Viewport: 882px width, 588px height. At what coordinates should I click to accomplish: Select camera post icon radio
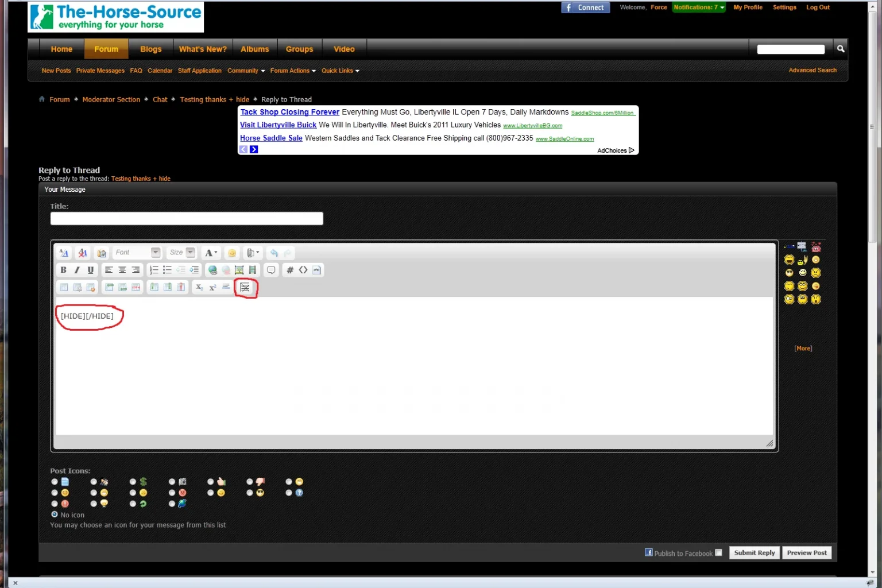pyautogui.click(x=172, y=482)
